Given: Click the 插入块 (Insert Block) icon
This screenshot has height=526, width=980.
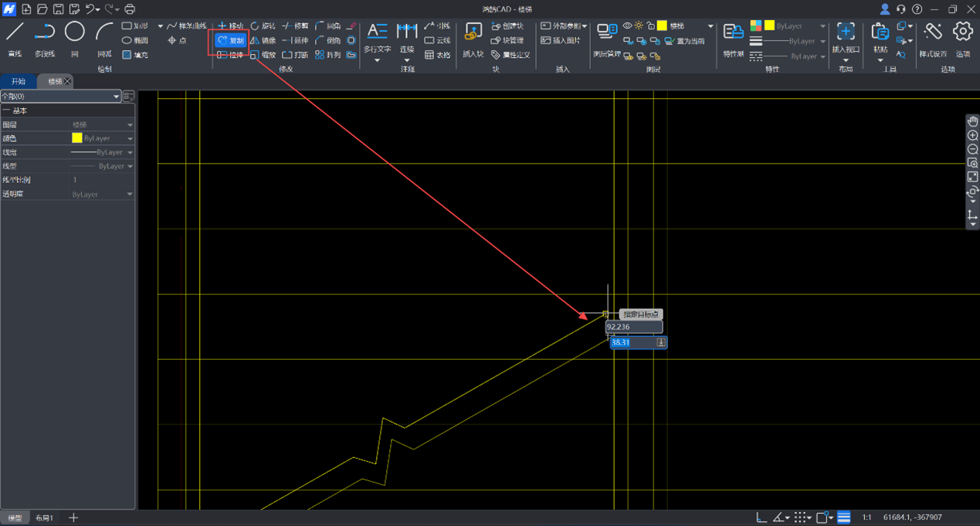Looking at the screenshot, I should tap(473, 38).
